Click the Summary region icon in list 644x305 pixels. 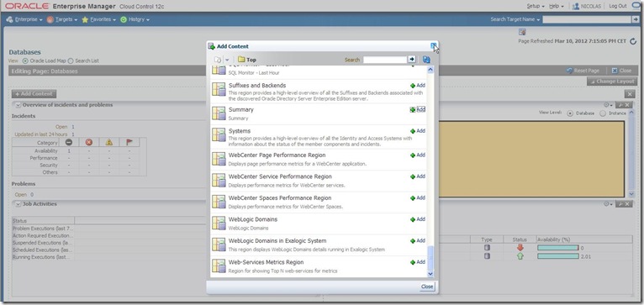[x=219, y=113]
